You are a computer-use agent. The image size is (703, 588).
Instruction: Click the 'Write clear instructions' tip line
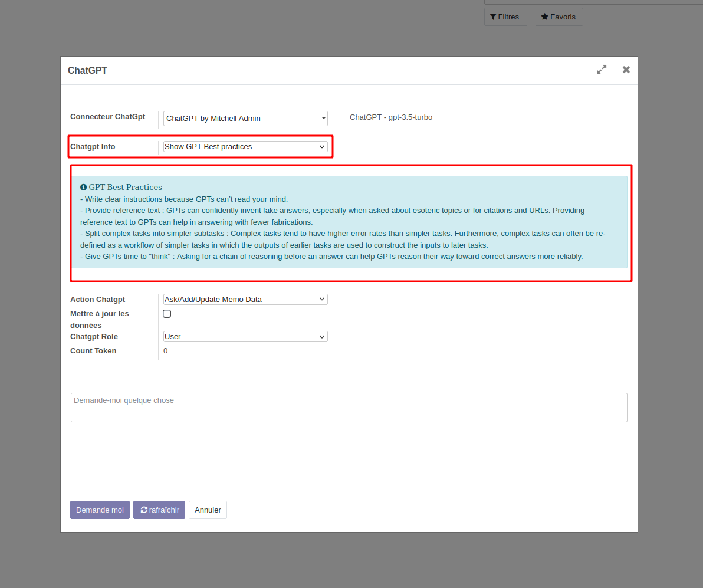click(x=184, y=199)
